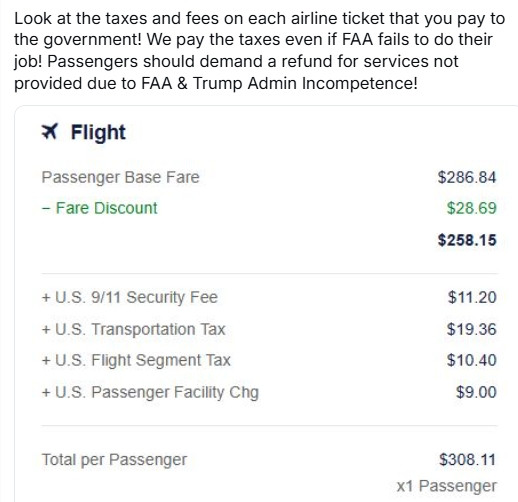Click the $19.36 transportation tax amount
Image resolution: width=518 pixels, height=502 pixels.
tap(471, 329)
